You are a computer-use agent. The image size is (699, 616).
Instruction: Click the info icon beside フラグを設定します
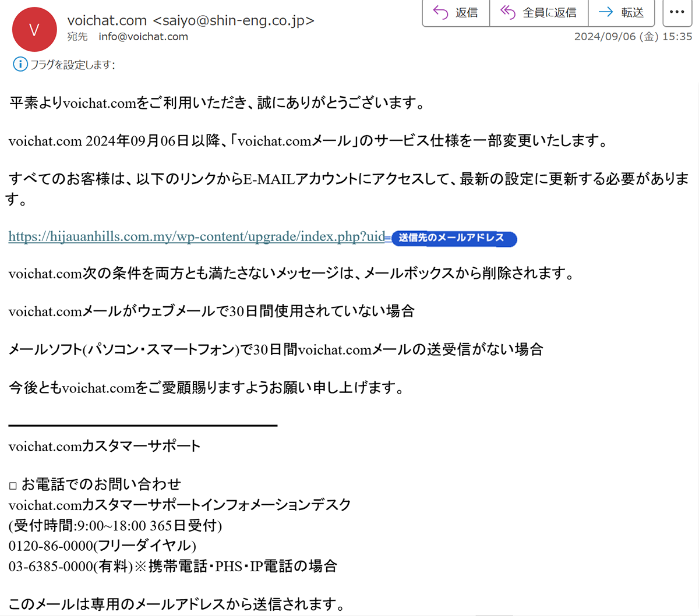click(20, 64)
